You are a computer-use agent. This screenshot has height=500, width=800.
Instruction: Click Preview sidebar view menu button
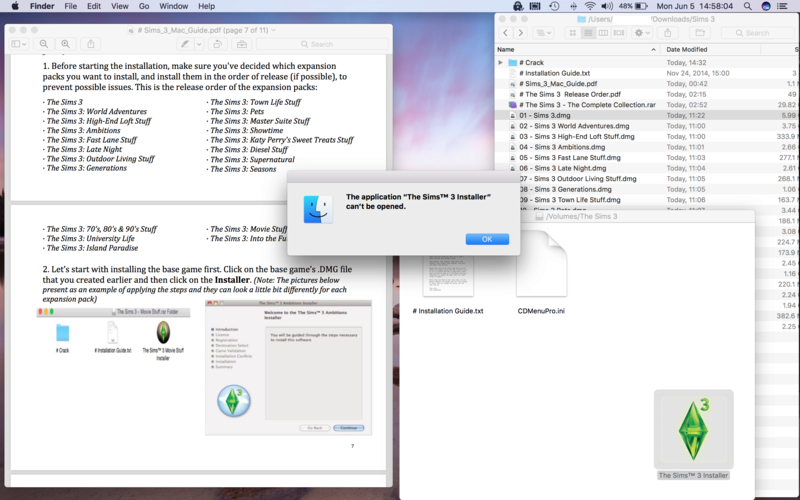[x=19, y=44]
